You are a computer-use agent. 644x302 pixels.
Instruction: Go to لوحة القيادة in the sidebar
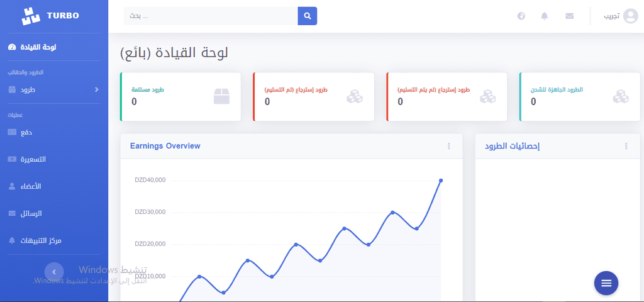pyautogui.click(x=32, y=47)
